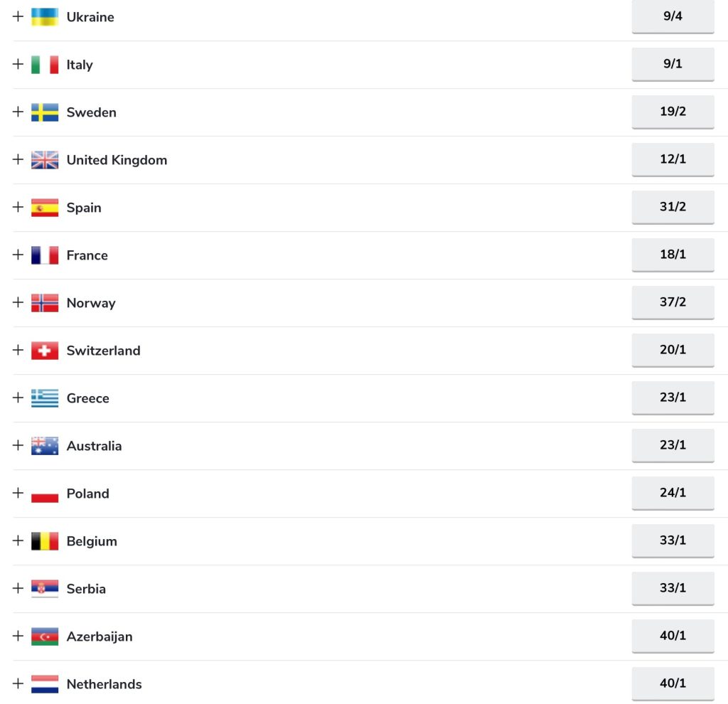Choose the 37/2 odds for Norway

tap(673, 302)
